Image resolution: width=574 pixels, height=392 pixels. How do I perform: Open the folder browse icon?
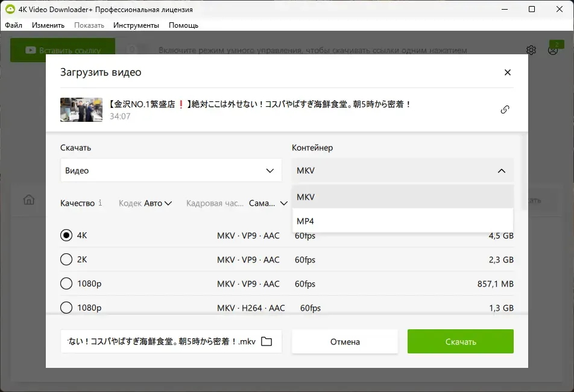(x=266, y=341)
